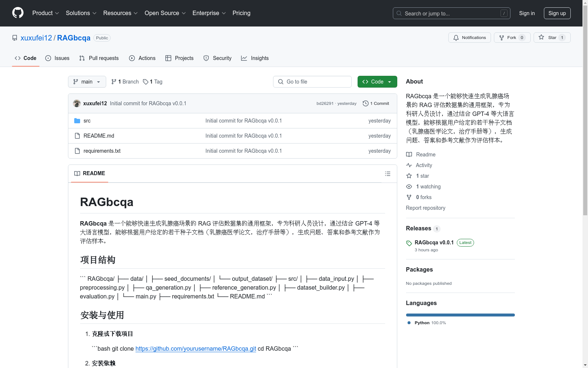Open the xuxufei12 owner profile link
The width and height of the screenshot is (588, 368).
coord(36,38)
